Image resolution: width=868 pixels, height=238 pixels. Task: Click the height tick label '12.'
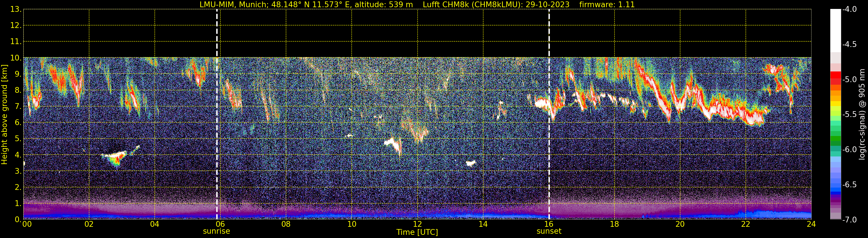pos(16,26)
